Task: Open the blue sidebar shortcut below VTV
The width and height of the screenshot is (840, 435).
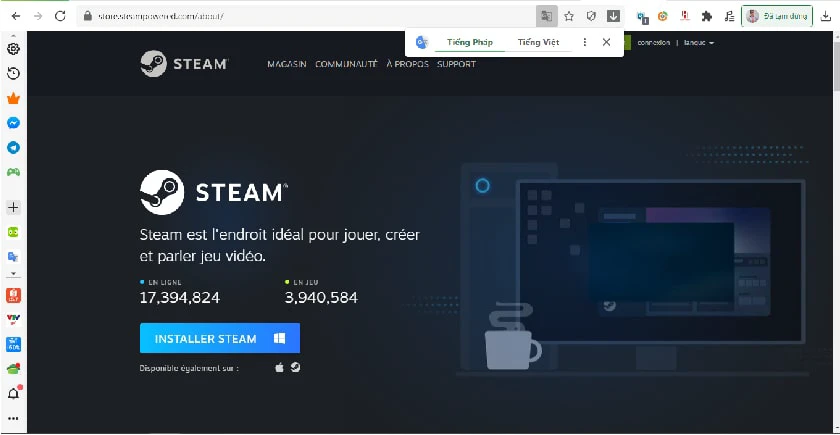Action: (13, 344)
